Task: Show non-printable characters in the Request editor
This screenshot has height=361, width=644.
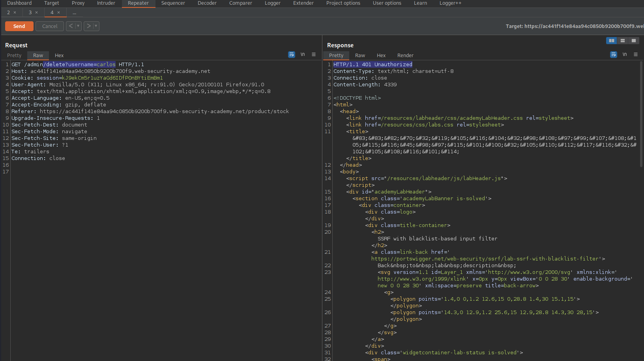Action: [303, 55]
